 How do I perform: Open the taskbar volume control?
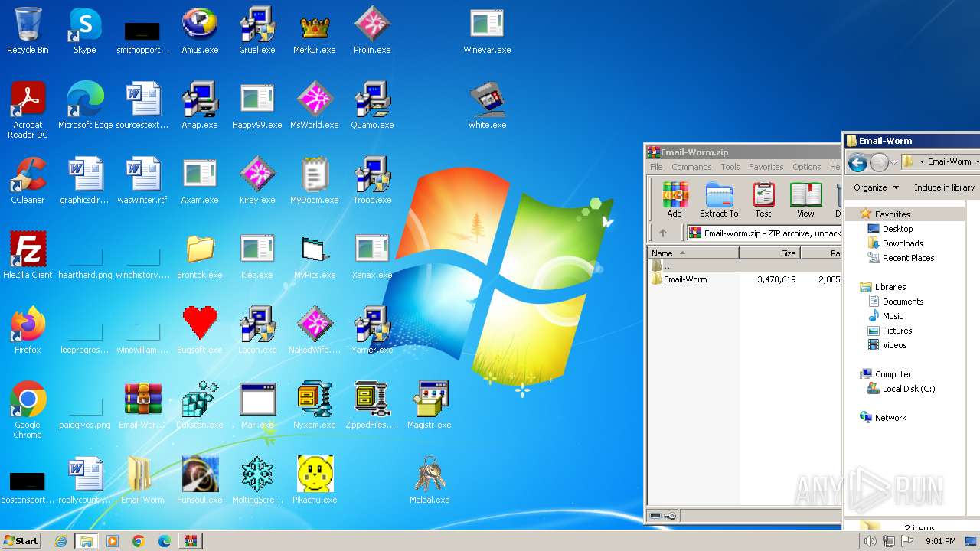tap(871, 541)
